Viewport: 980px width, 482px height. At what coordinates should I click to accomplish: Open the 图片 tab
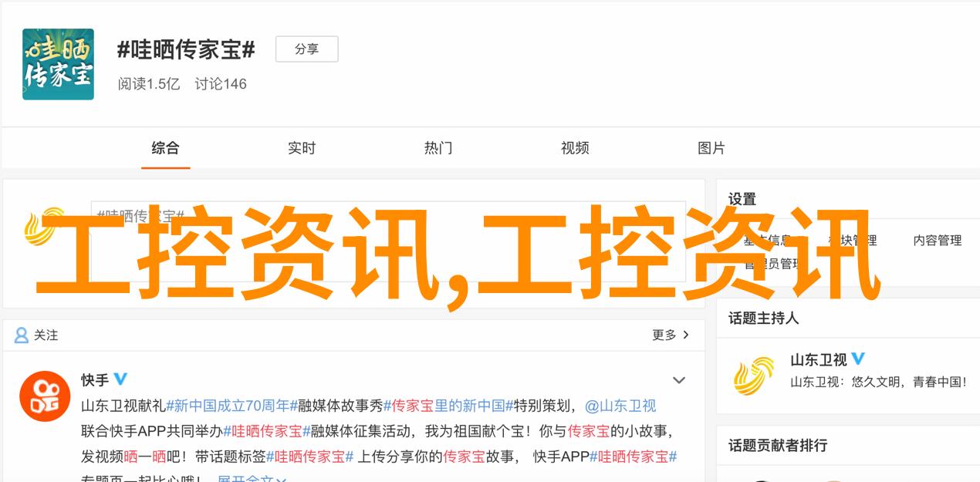coord(711,148)
